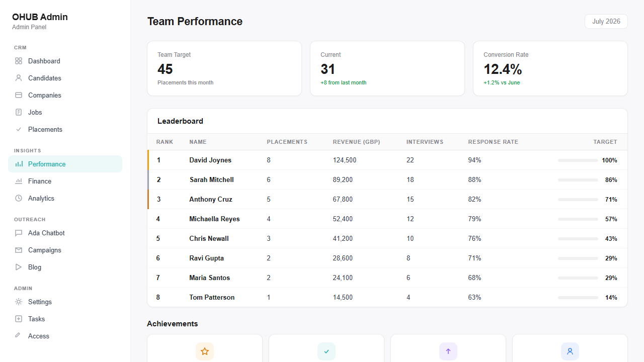This screenshot has width=644, height=362.
Task: Click the orange star achievement icon
Action: [205, 351]
